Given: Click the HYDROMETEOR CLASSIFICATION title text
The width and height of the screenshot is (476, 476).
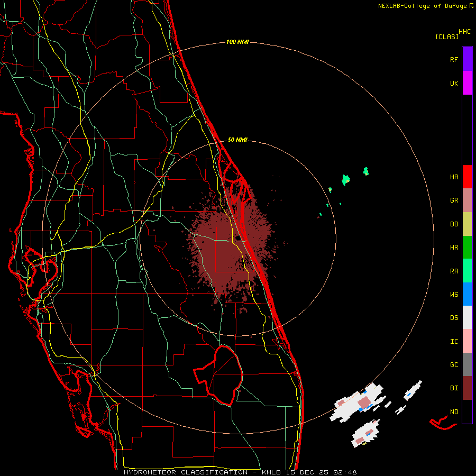Looking at the screenshot, I should [x=186, y=472].
